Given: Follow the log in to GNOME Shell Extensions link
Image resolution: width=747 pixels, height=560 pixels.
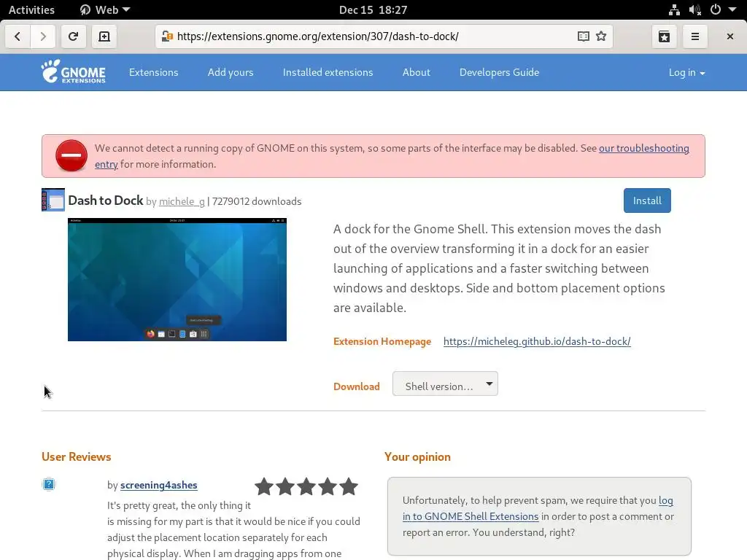Looking at the screenshot, I should click(471, 516).
